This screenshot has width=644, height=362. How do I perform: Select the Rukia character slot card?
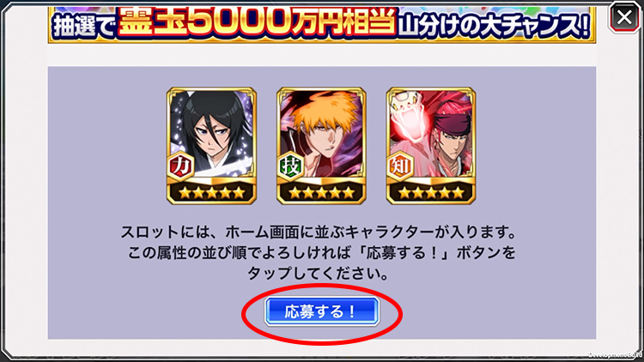pos(211,145)
